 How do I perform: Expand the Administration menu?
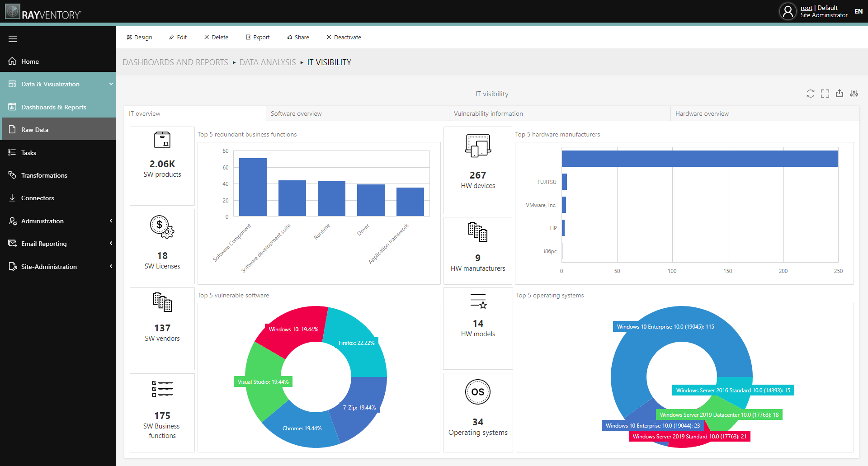(x=111, y=221)
